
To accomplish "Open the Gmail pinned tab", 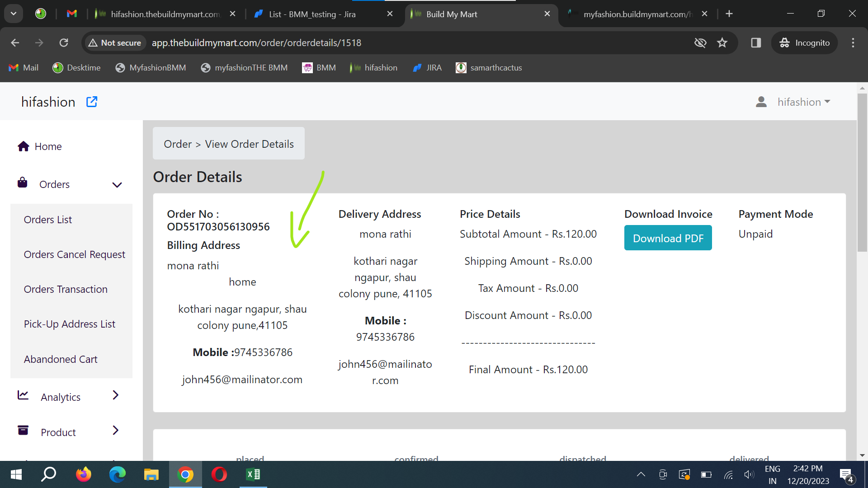I will pyautogui.click(x=72, y=14).
